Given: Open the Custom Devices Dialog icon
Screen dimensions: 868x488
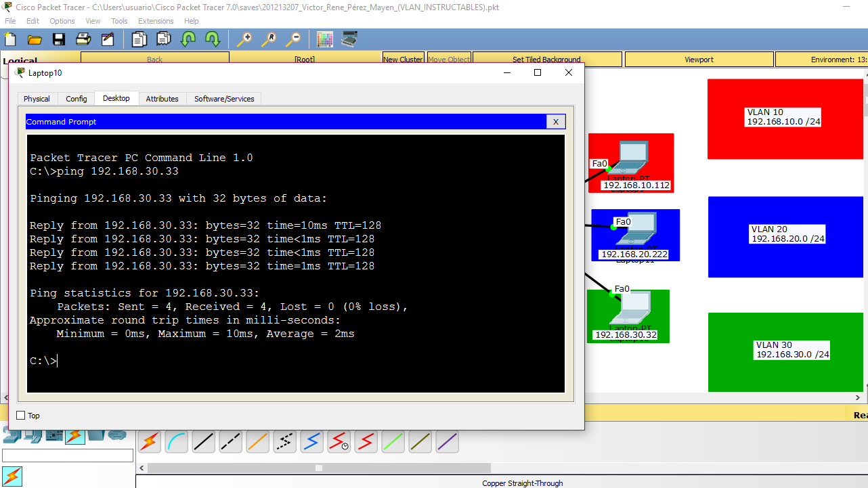Looking at the screenshot, I should 349,39.
